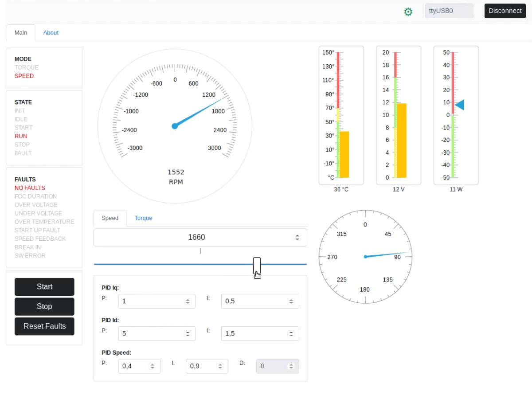Click the blue power gauge pointer arrow

tap(459, 105)
